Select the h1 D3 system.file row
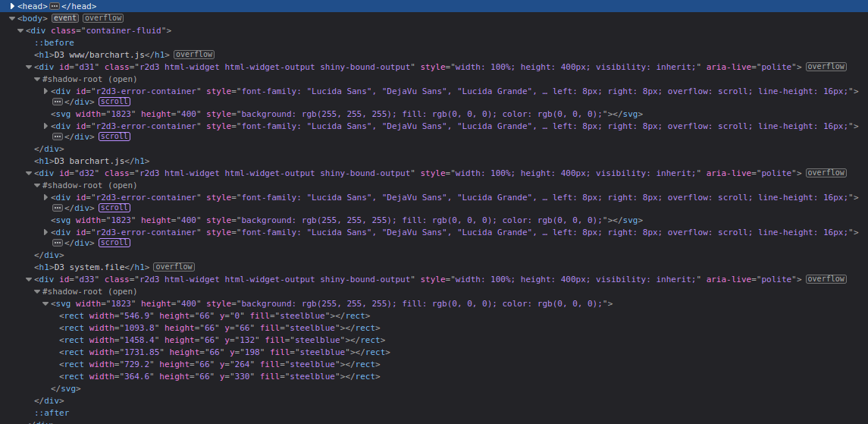This screenshot has height=424, width=868. [x=92, y=267]
